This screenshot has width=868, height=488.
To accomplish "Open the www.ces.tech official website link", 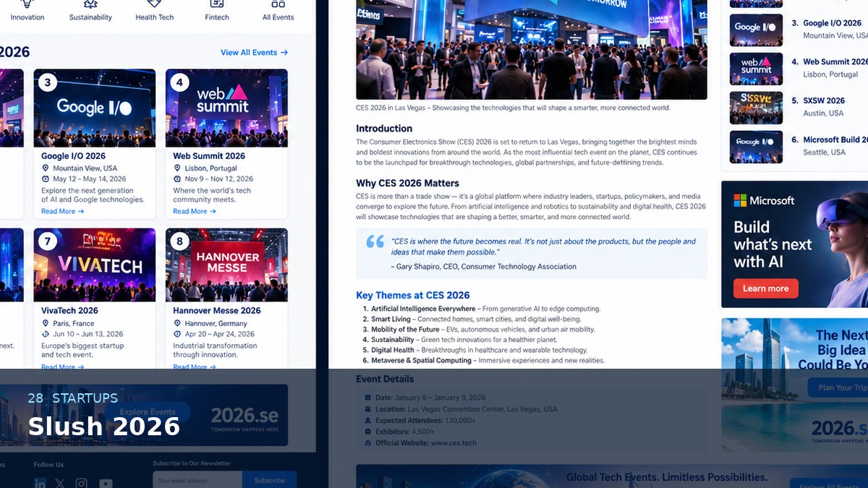I will click(454, 443).
